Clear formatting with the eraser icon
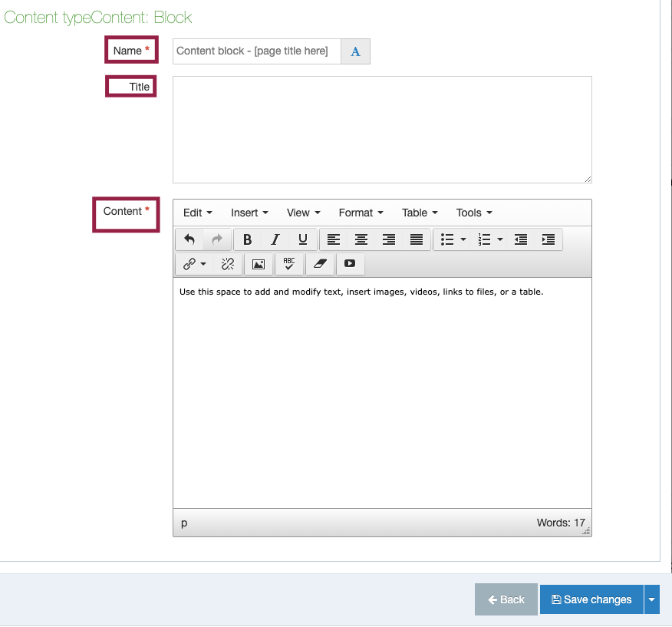The image size is (672, 627). [x=320, y=264]
